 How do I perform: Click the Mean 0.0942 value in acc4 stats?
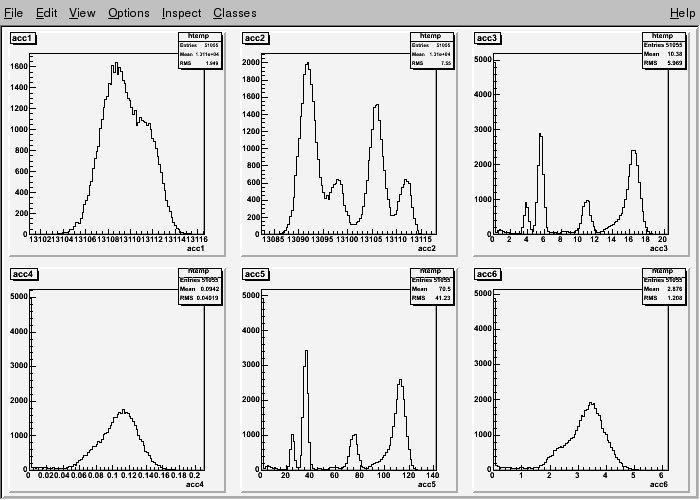coord(210,289)
